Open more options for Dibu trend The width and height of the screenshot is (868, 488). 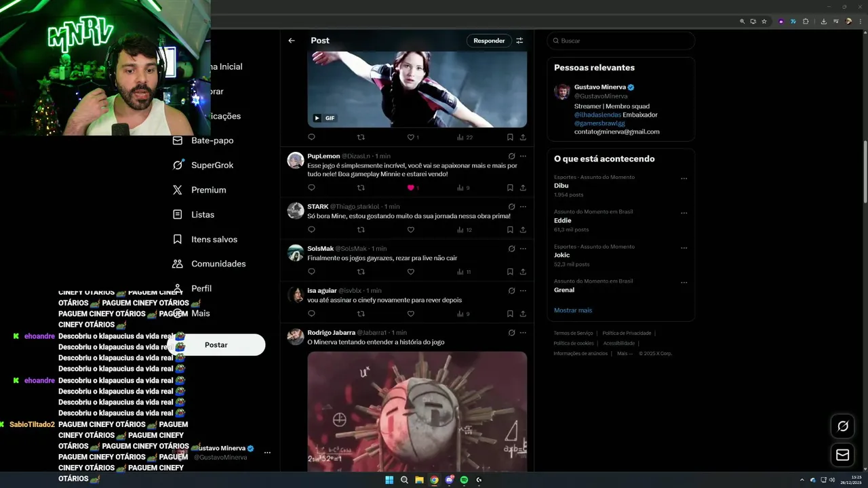(684, 179)
